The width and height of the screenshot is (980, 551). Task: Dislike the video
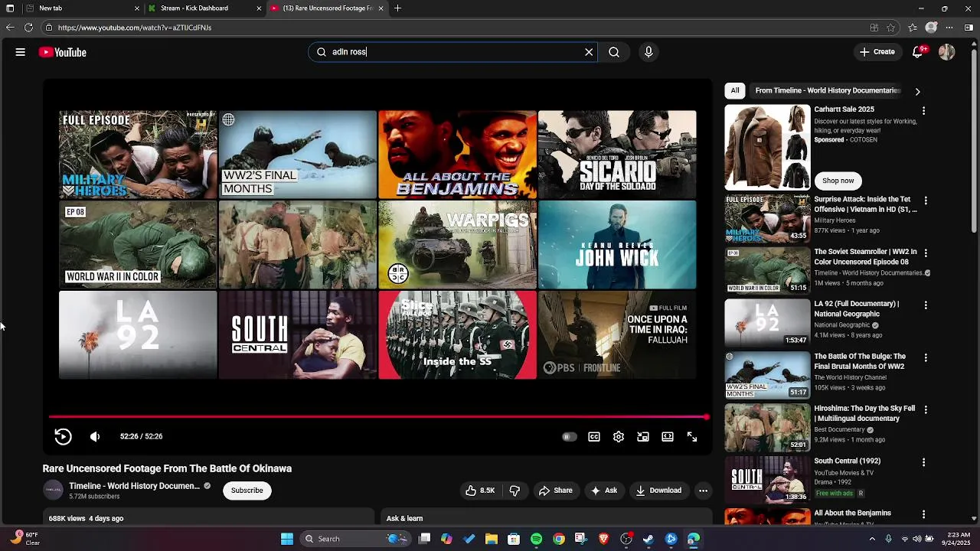click(514, 491)
